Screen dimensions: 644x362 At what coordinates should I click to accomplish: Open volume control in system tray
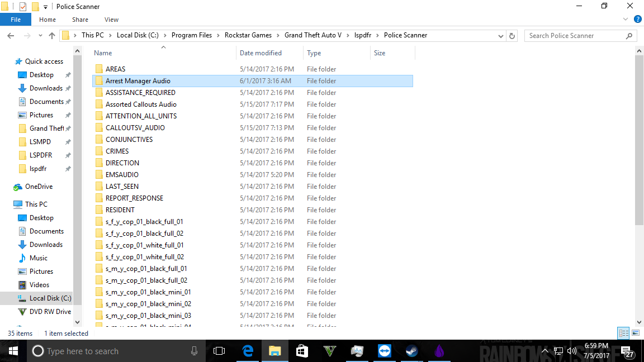coord(571,351)
